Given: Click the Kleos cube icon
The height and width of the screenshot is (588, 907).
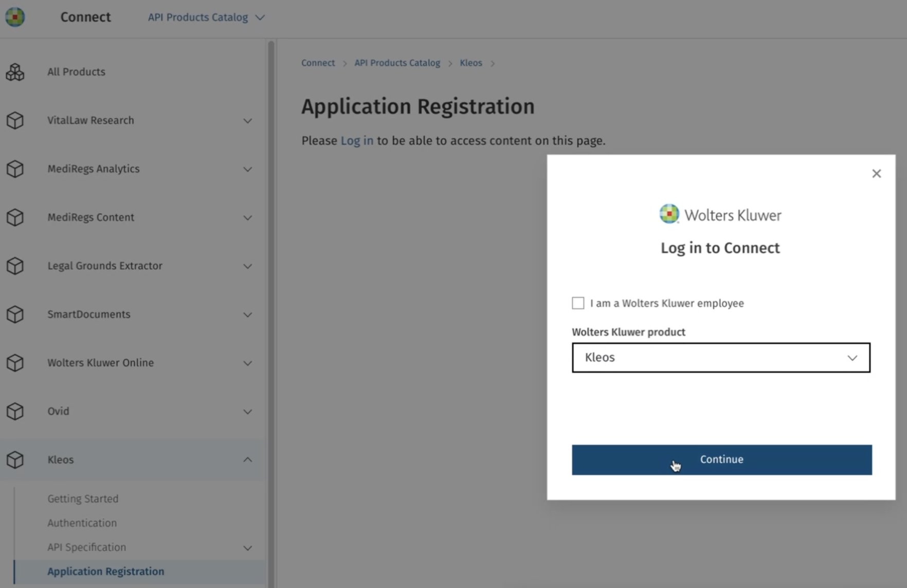Looking at the screenshot, I should tap(15, 460).
